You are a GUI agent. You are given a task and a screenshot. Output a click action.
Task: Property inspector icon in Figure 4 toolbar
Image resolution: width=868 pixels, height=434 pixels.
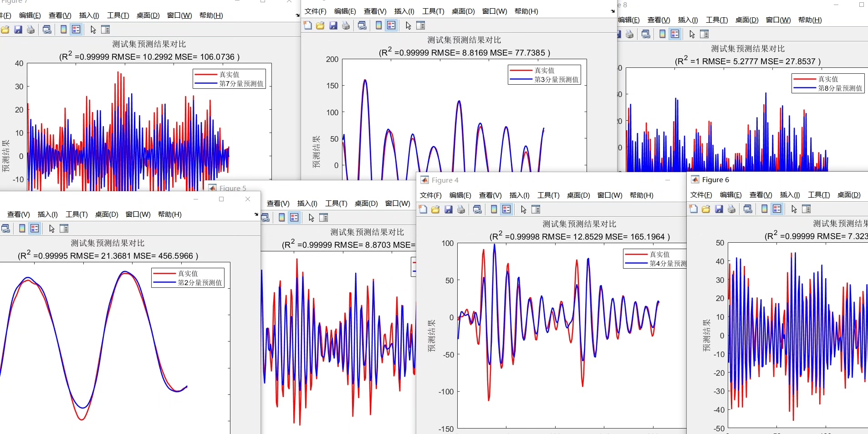(536, 209)
